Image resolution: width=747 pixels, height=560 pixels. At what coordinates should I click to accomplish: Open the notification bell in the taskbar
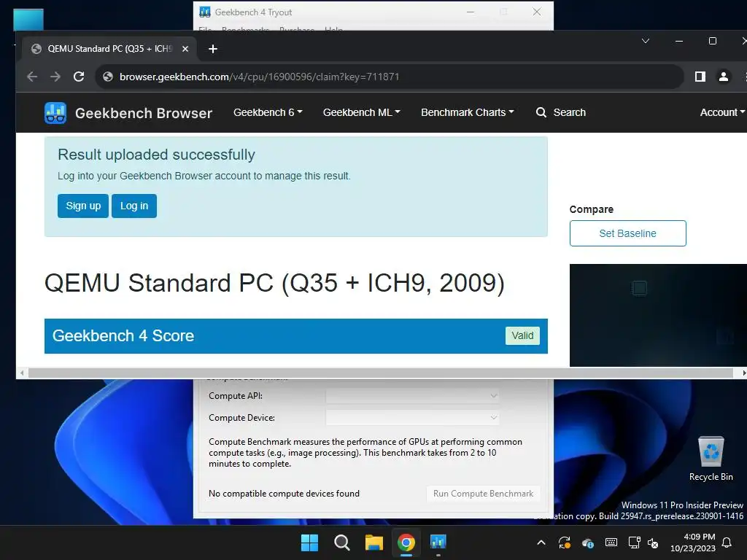[727, 542]
